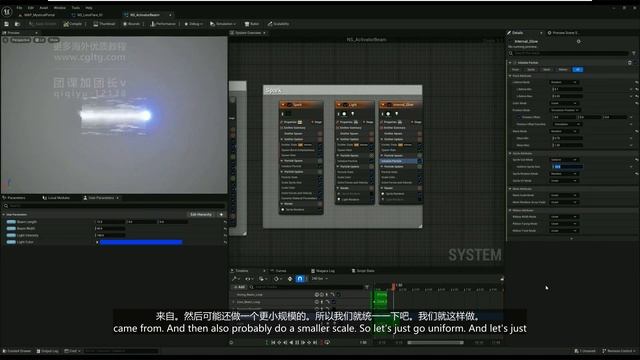Reset Lifetime Mode to default arrow
Screen dimensions: 640x360
tap(636, 82)
